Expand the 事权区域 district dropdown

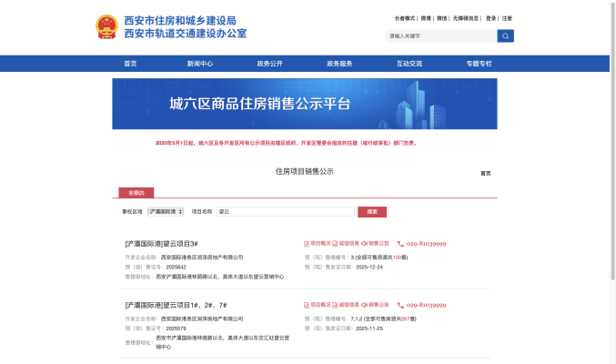[166, 211]
